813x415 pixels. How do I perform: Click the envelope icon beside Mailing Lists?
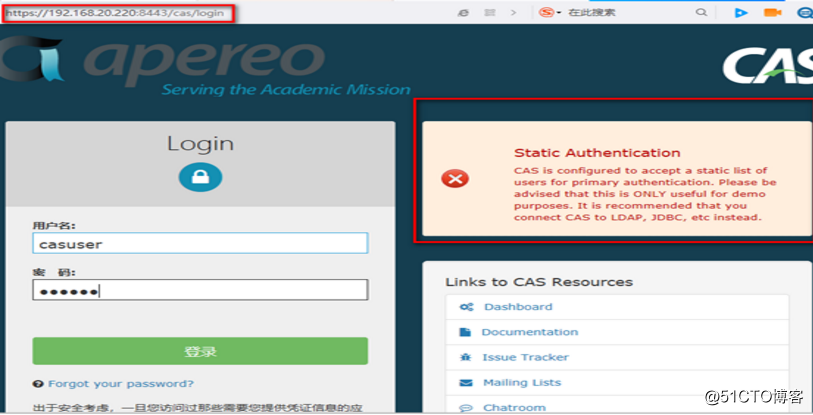[466, 383]
